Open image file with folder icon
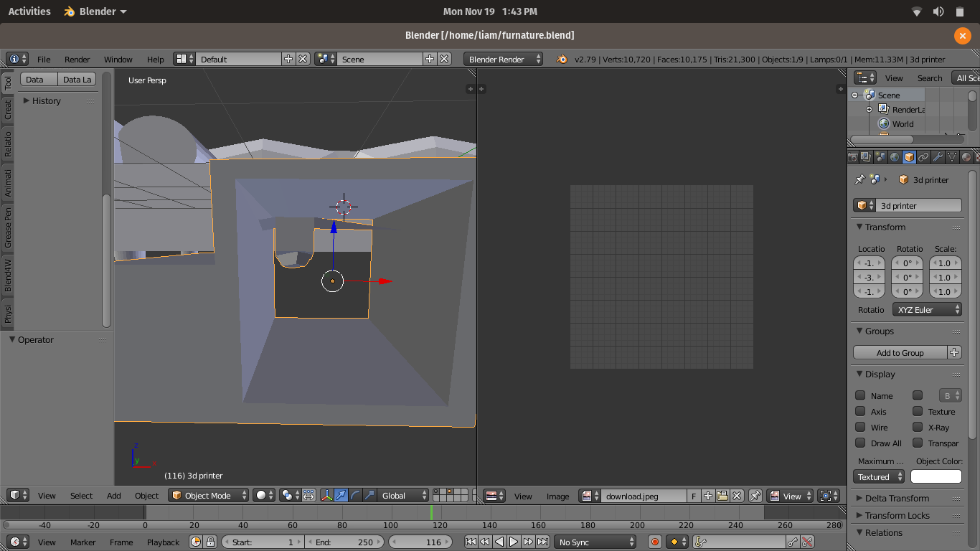Screen dimensions: 980x551 [x=722, y=496]
